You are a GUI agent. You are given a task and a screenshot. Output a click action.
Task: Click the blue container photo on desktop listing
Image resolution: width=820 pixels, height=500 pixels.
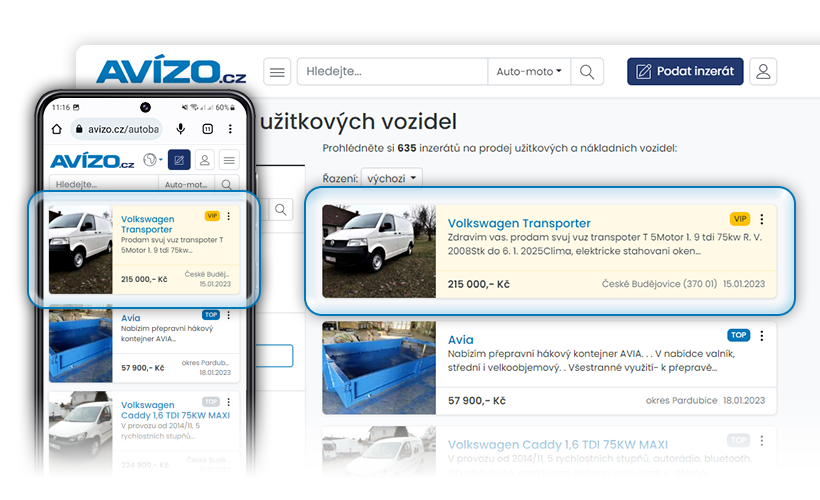(379, 368)
